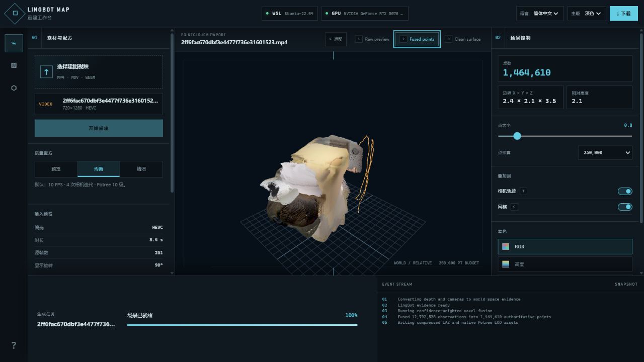Click the viewport file name 2ff6fac...523.mp4
Image resolution: width=644 pixels, height=362 pixels.
pos(234,42)
